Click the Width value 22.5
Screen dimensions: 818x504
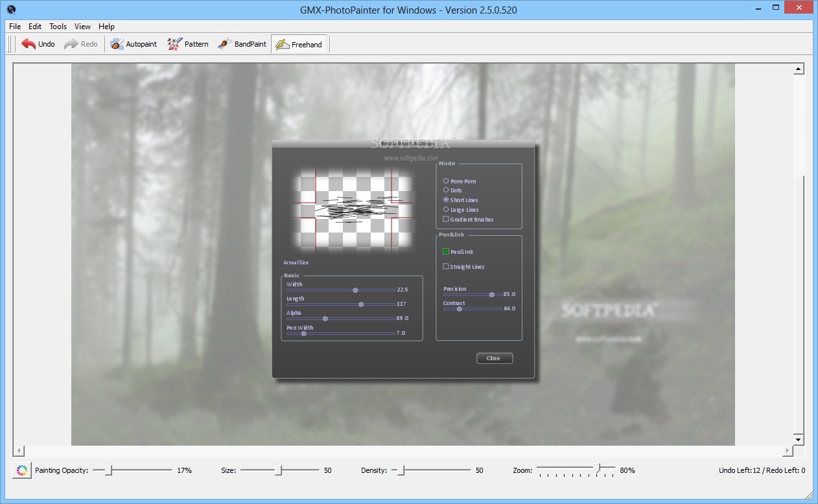point(403,290)
